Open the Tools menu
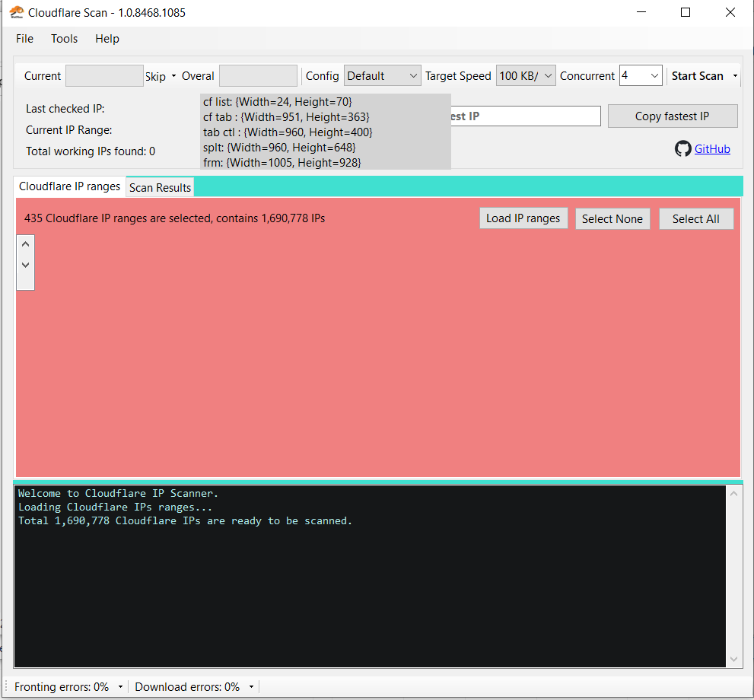 [x=64, y=38]
